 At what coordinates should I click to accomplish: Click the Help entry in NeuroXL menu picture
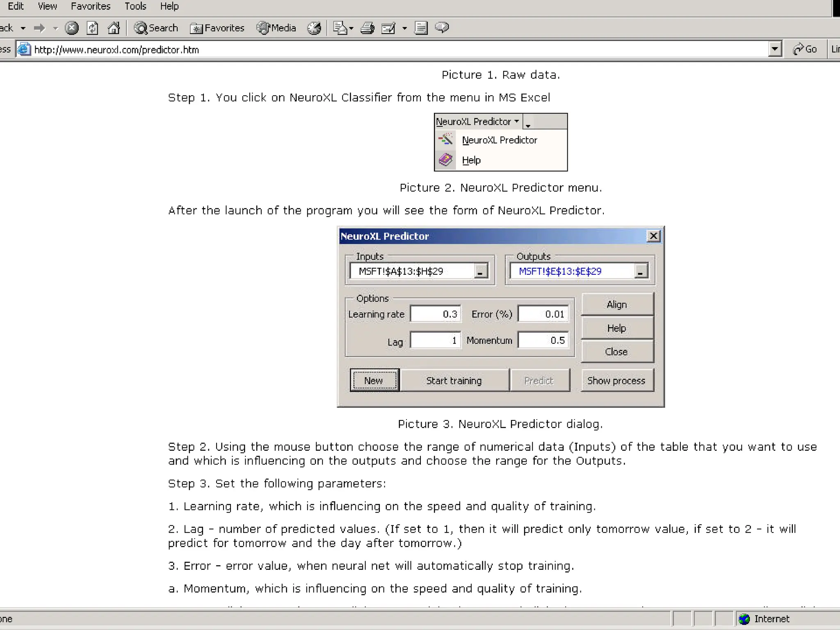471,160
